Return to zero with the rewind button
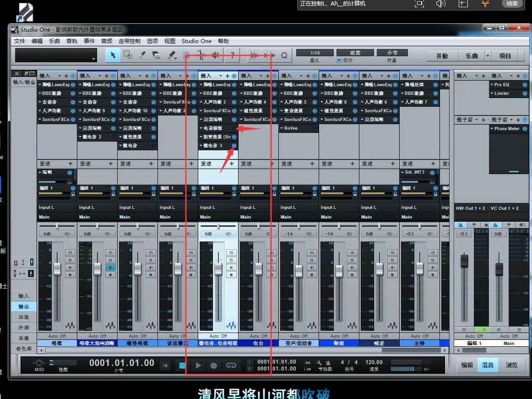 [x=165, y=366]
